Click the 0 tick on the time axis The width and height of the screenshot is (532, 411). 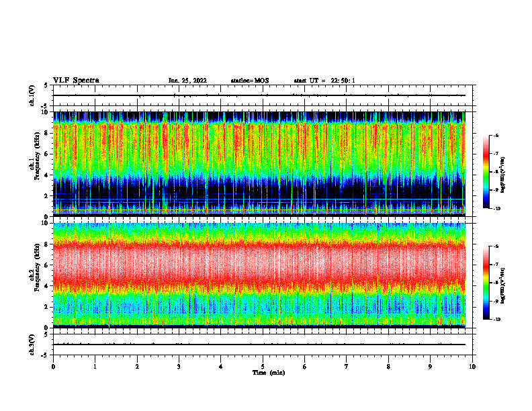53,367
